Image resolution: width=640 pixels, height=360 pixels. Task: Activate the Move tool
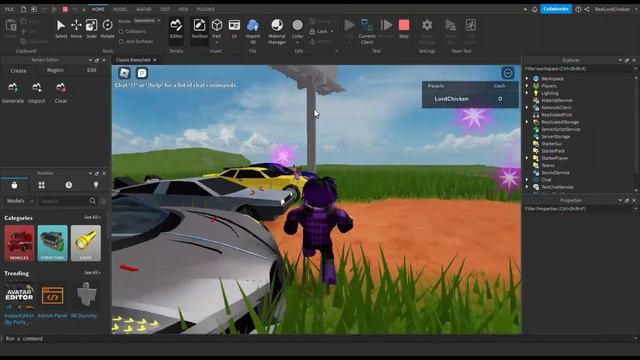tap(76, 29)
